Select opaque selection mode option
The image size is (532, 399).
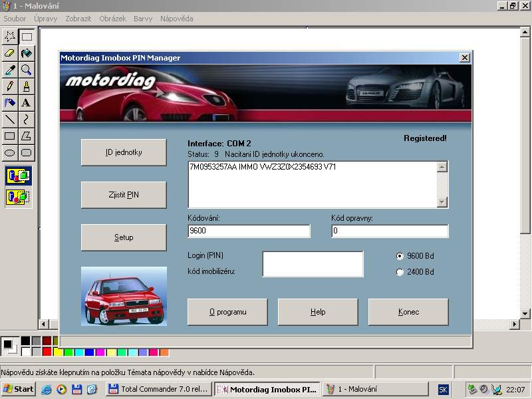(19, 176)
